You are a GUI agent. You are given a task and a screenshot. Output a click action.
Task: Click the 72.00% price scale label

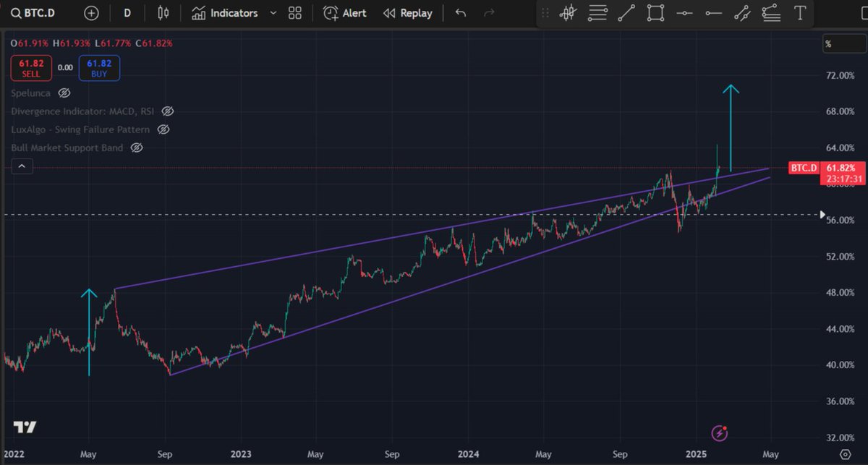click(x=840, y=75)
